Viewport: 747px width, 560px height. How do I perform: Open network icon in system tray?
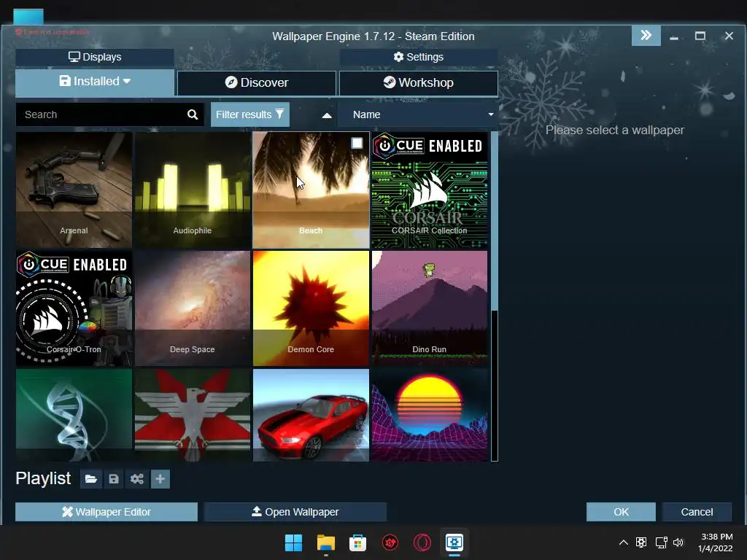click(661, 542)
